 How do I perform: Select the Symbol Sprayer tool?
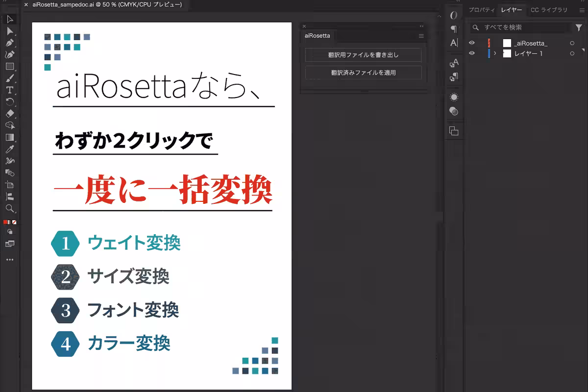10,161
